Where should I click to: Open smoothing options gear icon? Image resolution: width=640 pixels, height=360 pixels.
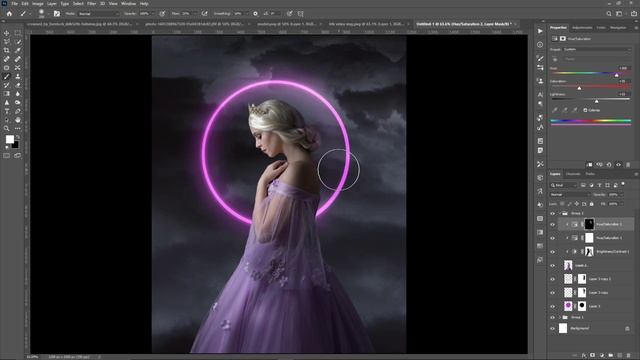tap(256, 13)
